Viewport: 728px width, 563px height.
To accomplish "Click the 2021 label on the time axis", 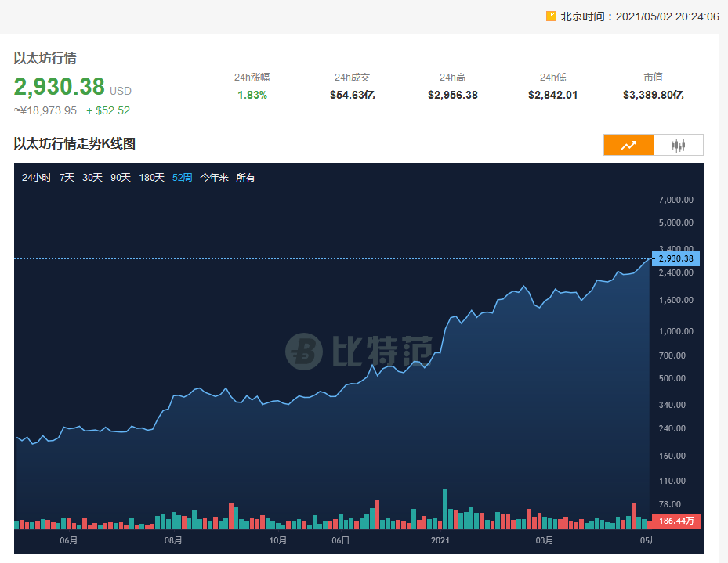I will click(x=440, y=540).
